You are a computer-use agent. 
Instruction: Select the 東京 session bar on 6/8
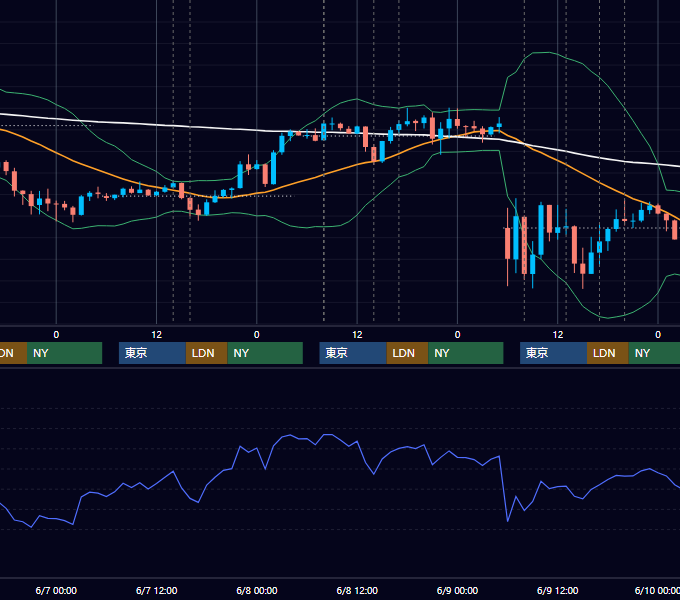[353, 353]
